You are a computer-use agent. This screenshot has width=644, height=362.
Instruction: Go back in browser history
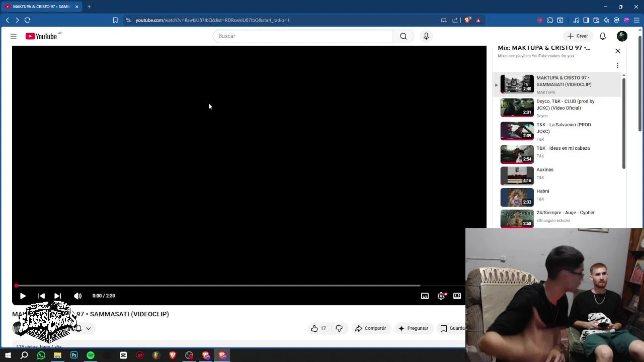click(x=8, y=20)
